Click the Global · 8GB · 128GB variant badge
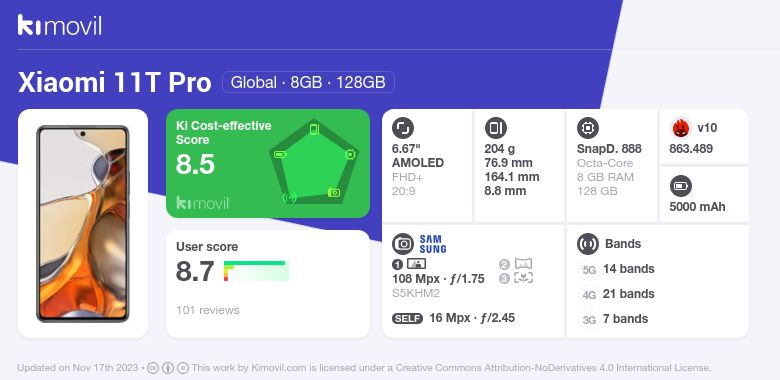This screenshot has width=780, height=380. tap(308, 82)
